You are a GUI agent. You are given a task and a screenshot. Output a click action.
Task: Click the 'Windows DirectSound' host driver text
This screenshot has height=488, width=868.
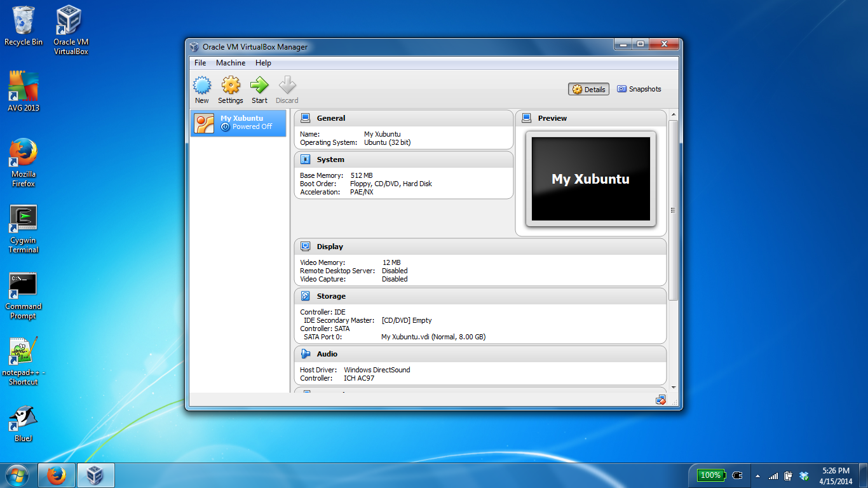pos(377,370)
